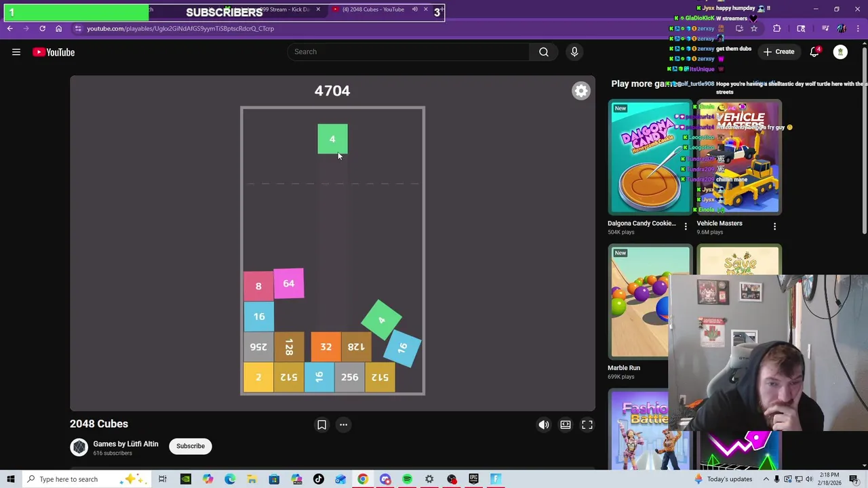Viewport: 868px width, 488px height.
Task: Bookmark this page with the star
Action: point(754,28)
